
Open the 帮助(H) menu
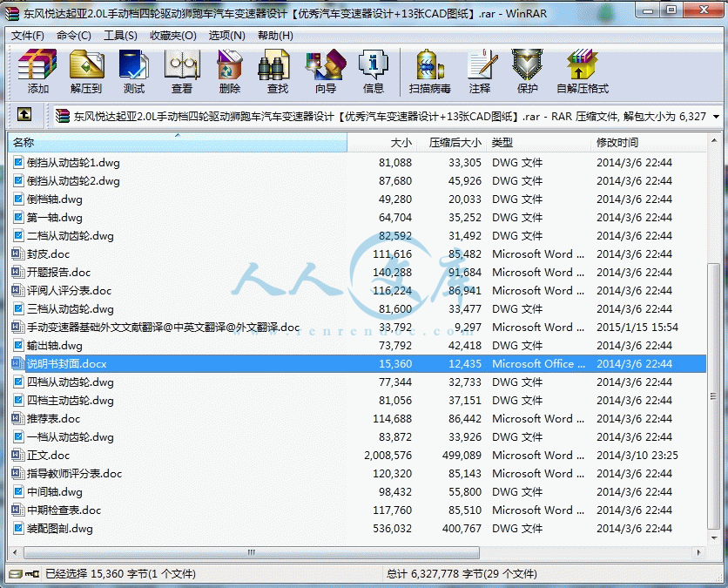click(275, 36)
